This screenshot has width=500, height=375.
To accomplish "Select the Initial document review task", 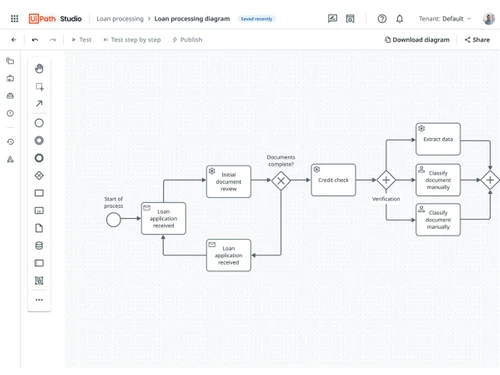I will pyautogui.click(x=228, y=181).
